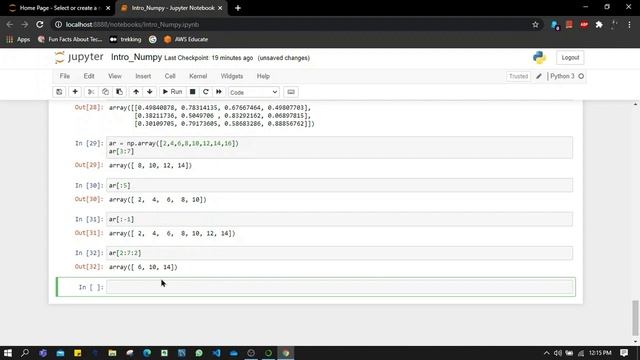
Task: Restart the kernel icon
Action: point(206,92)
